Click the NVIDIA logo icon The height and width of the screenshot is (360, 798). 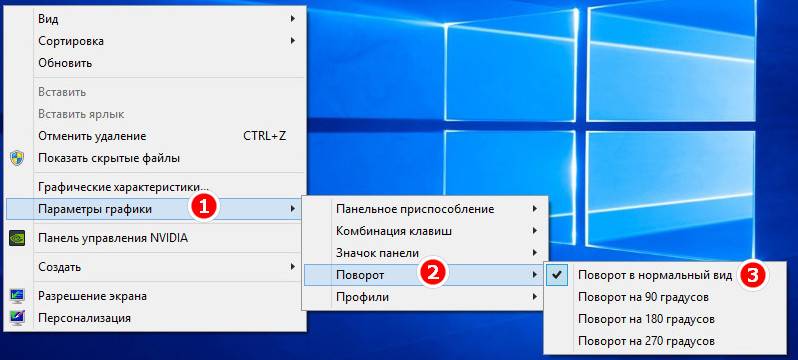click(17, 238)
